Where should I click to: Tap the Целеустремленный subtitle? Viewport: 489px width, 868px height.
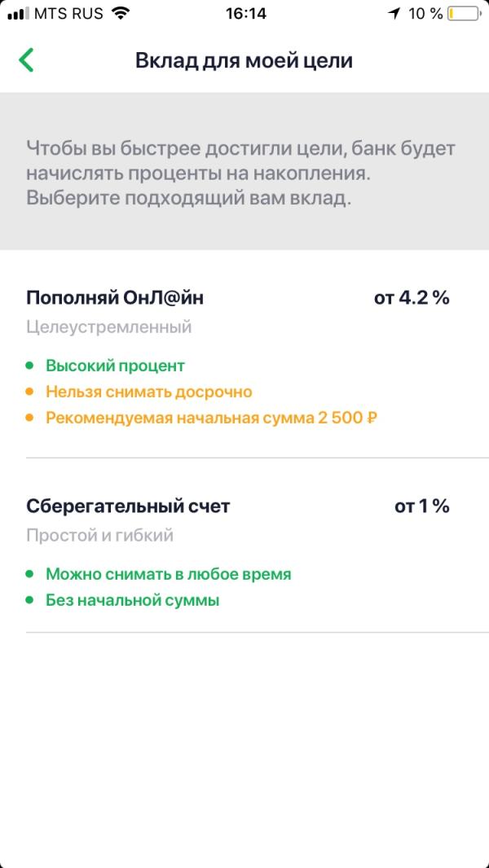pos(109,327)
